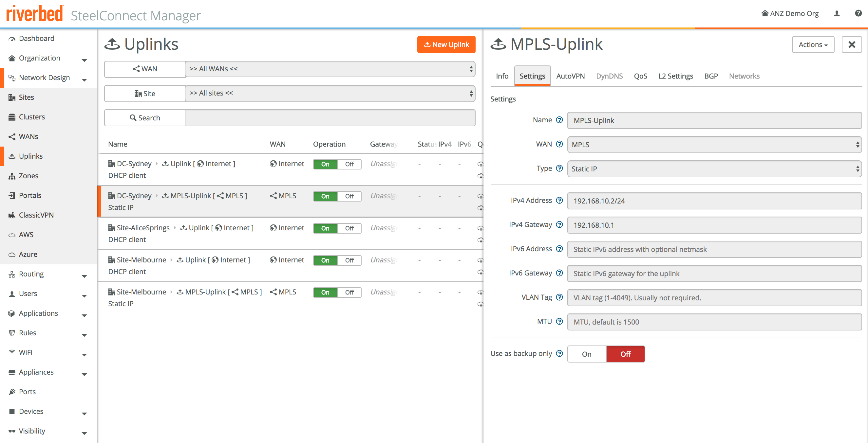The image size is (868, 443).
Task: Click help icon next to MTU label
Action: point(559,322)
